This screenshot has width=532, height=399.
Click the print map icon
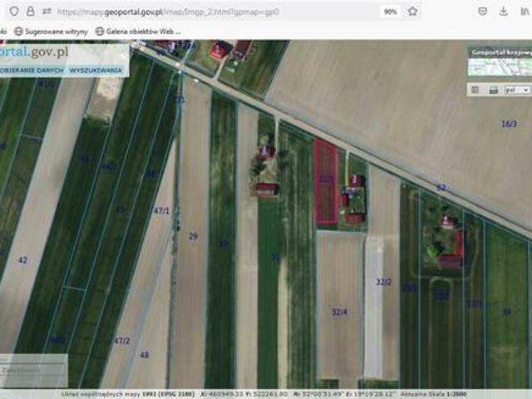tap(493, 89)
